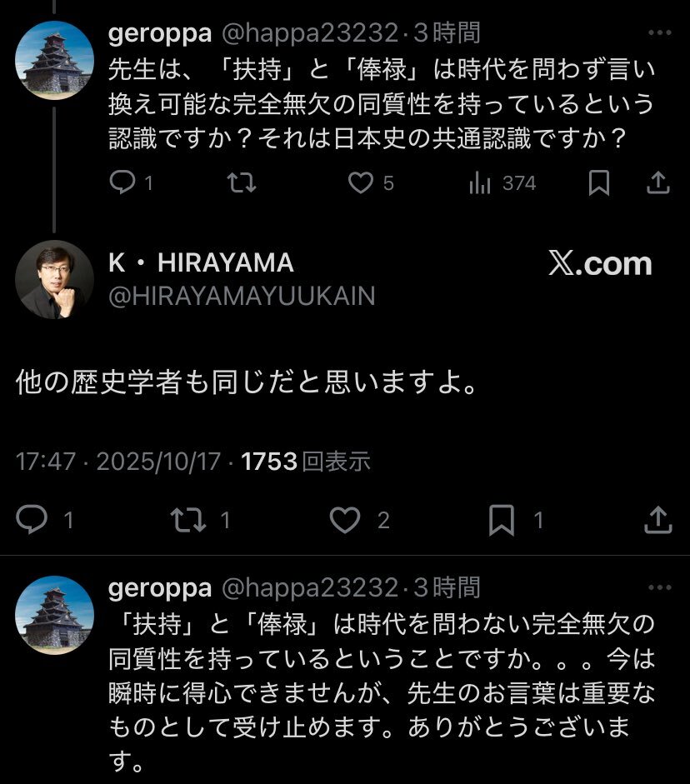
Task: Bookmark geroppa's top tweet
Action: pos(598,183)
